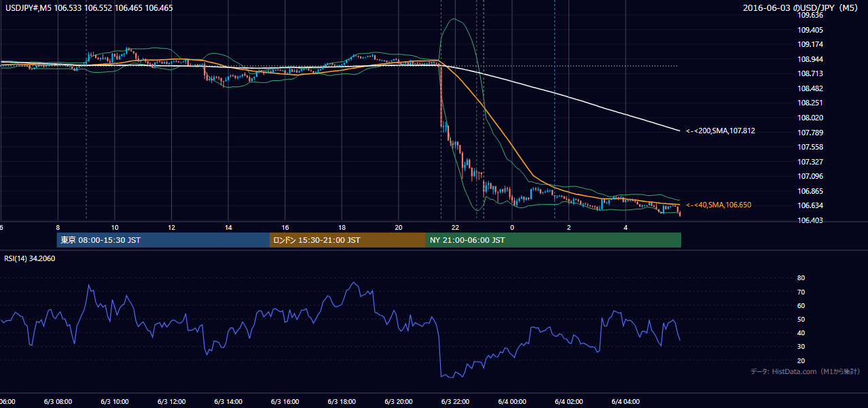The image size is (868, 408).
Task: Select the 東京 08:00-15:30 JST session bar
Action: (163, 240)
